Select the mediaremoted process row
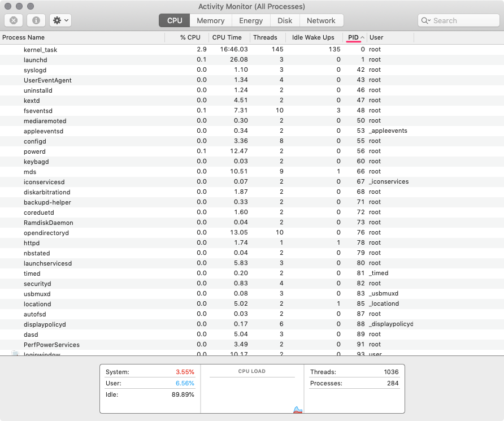This screenshot has height=421, width=504. [x=252, y=121]
